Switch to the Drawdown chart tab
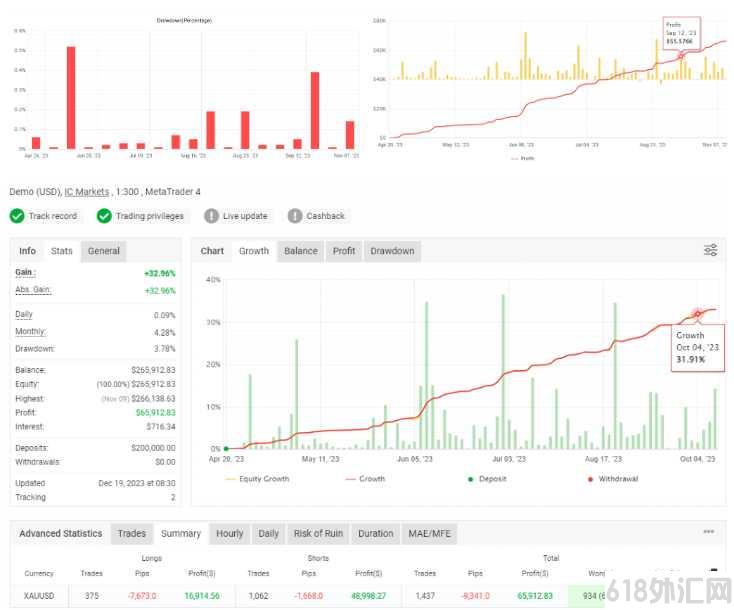Viewport: 734px width, 610px height. [392, 251]
